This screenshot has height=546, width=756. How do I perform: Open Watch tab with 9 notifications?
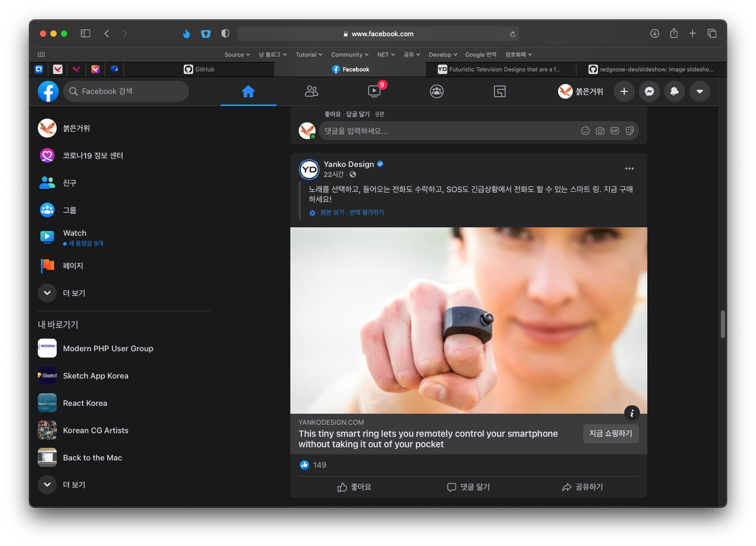[x=374, y=91]
